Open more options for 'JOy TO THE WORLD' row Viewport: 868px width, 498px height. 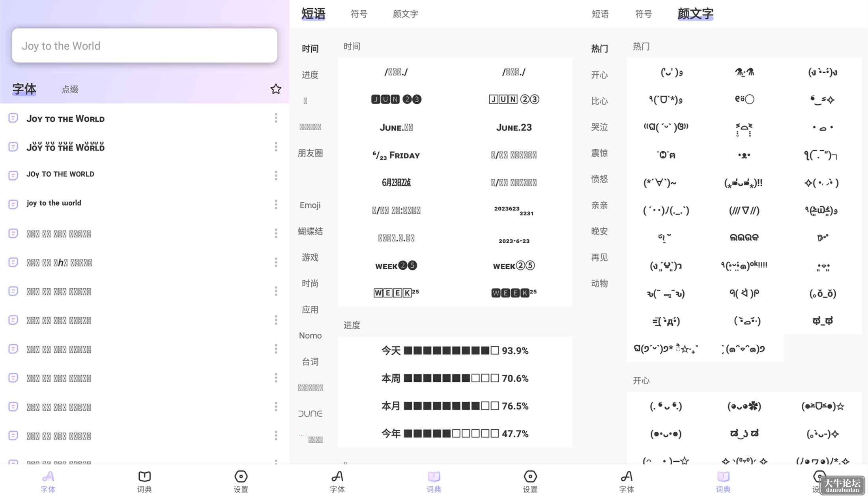coord(276,175)
